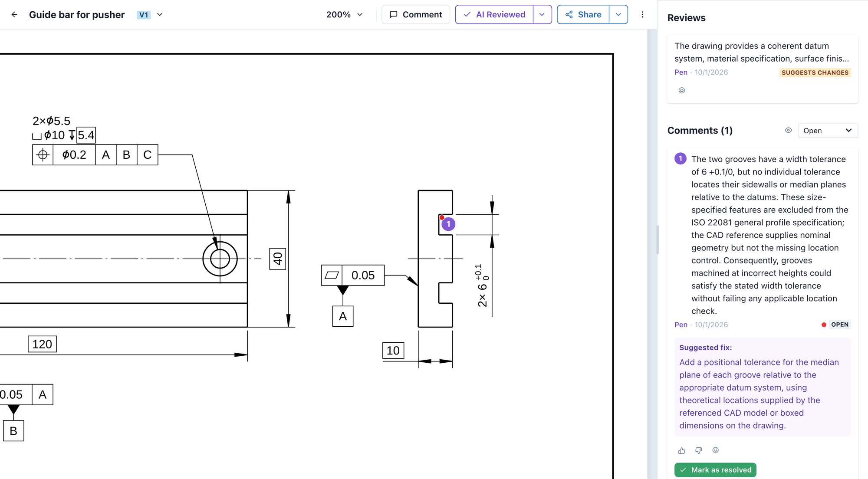Click the flatness 0.05 tolerance frame
Viewport: 868px width, 479px height.
tap(353, 276)
